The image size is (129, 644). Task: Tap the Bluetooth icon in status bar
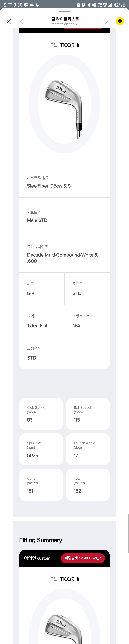pos(89,5)
